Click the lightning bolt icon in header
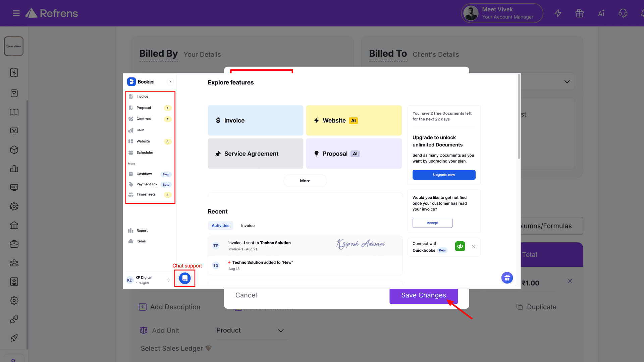The width and height of the screenshot is (644, 362). [558, 13]
